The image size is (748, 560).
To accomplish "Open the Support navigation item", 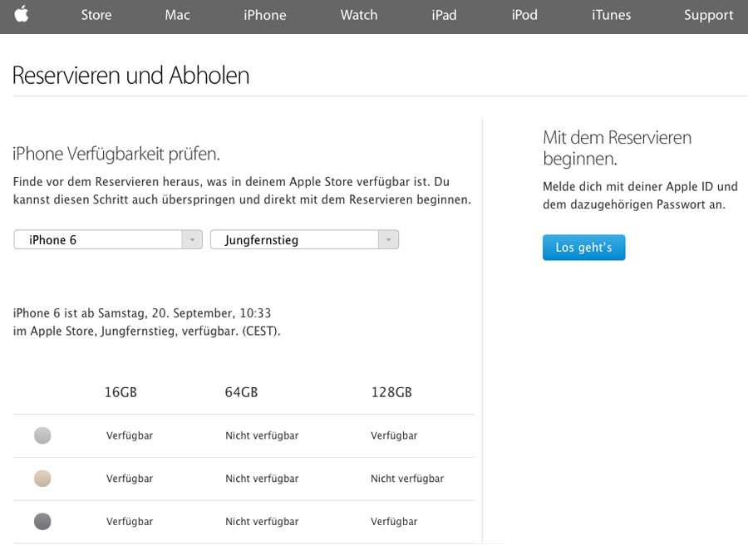I will [708, 15].
